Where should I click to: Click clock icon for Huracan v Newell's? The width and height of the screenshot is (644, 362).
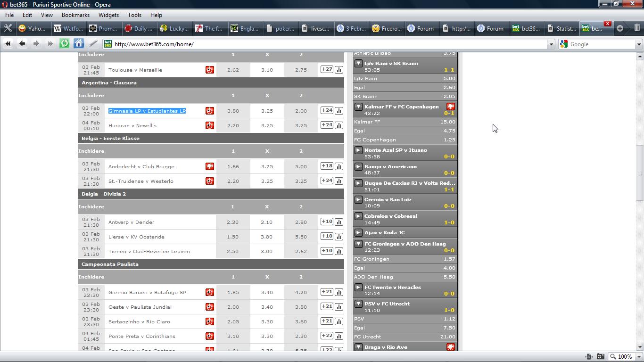210,125
